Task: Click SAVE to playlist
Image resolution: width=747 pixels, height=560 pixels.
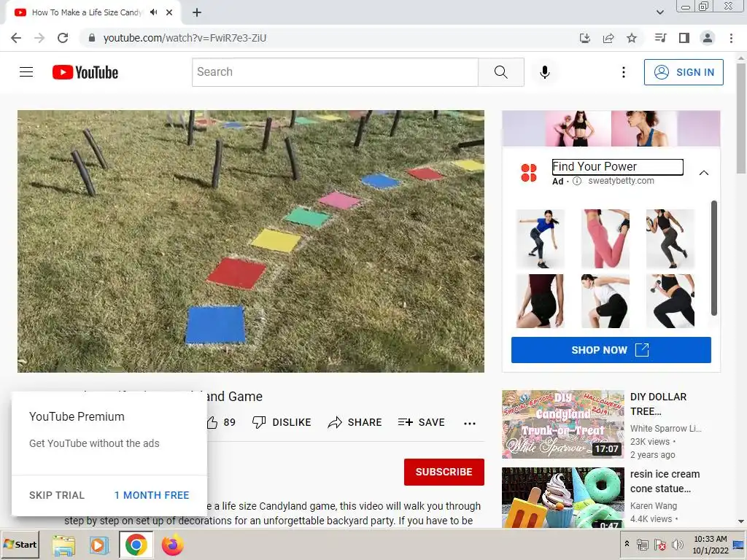Action: point(421,422)
